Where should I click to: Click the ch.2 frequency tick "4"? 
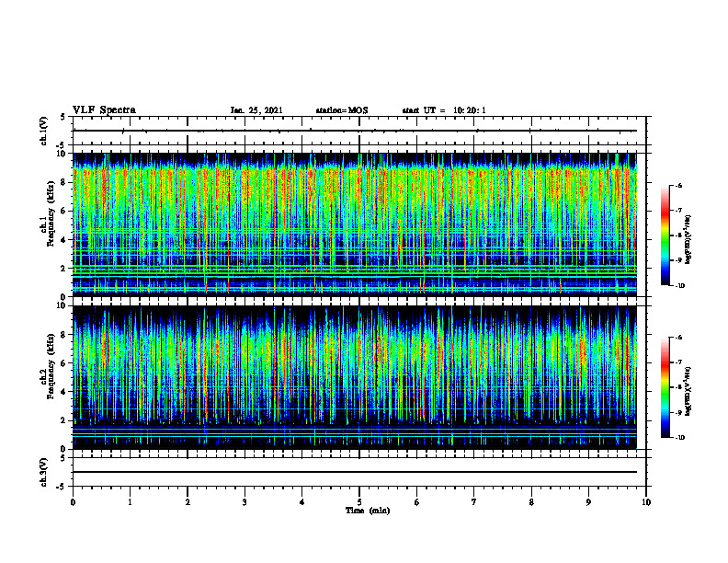[63, 392]
